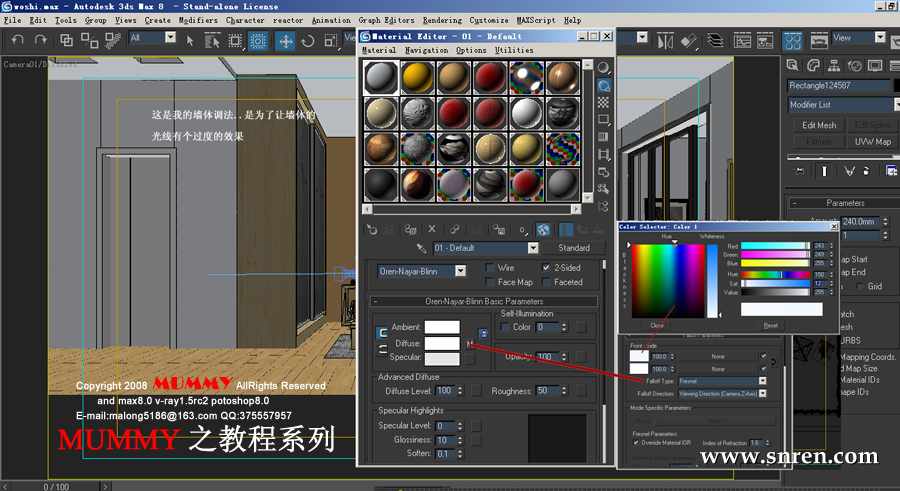900x491 pixels.
Task: Click the Edit Mesh modifier button
Action: pyautogui.click(x=819, y=125)
